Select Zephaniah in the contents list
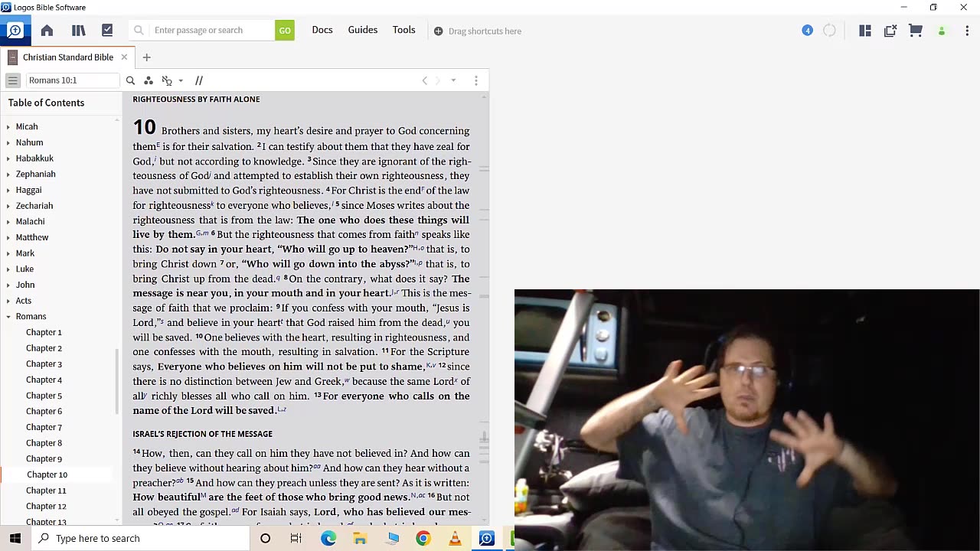Viewport: 980px width, 551px height. tap(35, 174)
